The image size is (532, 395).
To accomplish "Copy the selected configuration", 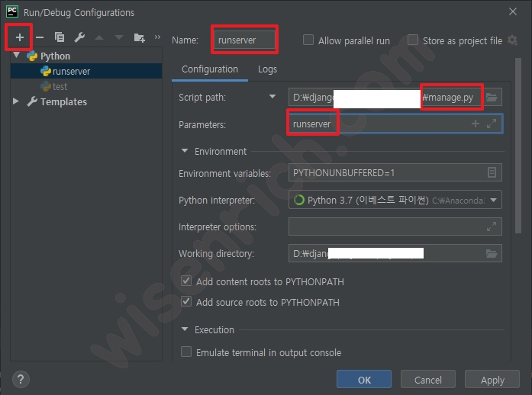I will tap(60, 37).
